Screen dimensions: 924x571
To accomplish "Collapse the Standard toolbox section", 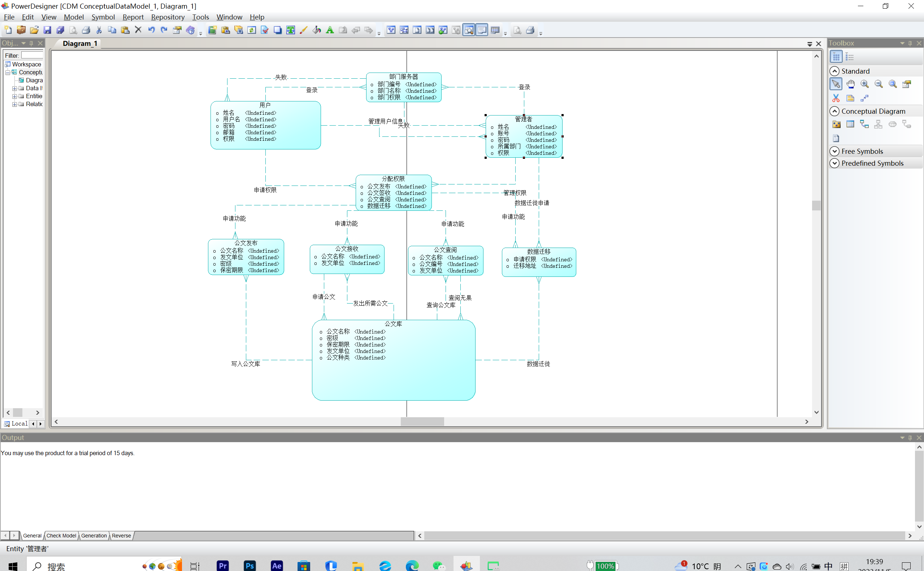I will coord(834,71).
